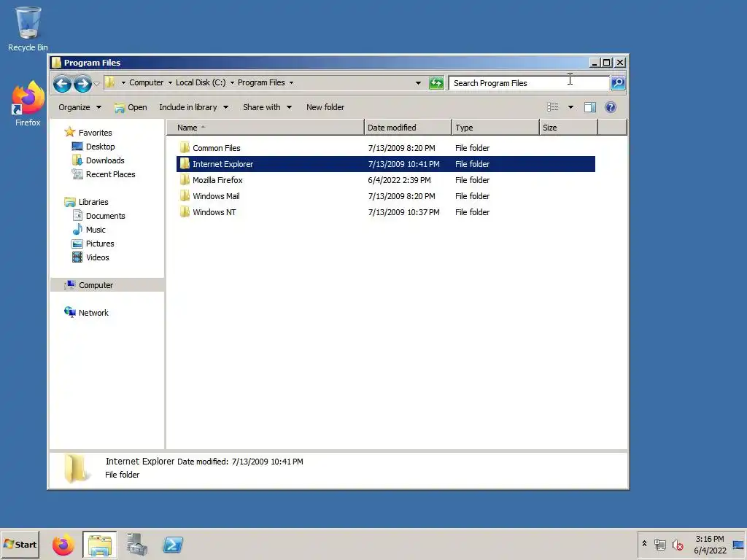The height and width of the screenshot is (560, 747).
Task: Go forward with the Forward arrow button
Action: tap(82, 84)
